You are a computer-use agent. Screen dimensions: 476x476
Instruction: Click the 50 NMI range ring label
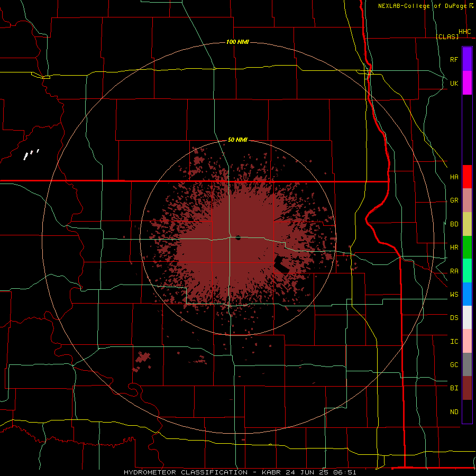[237, 140]
